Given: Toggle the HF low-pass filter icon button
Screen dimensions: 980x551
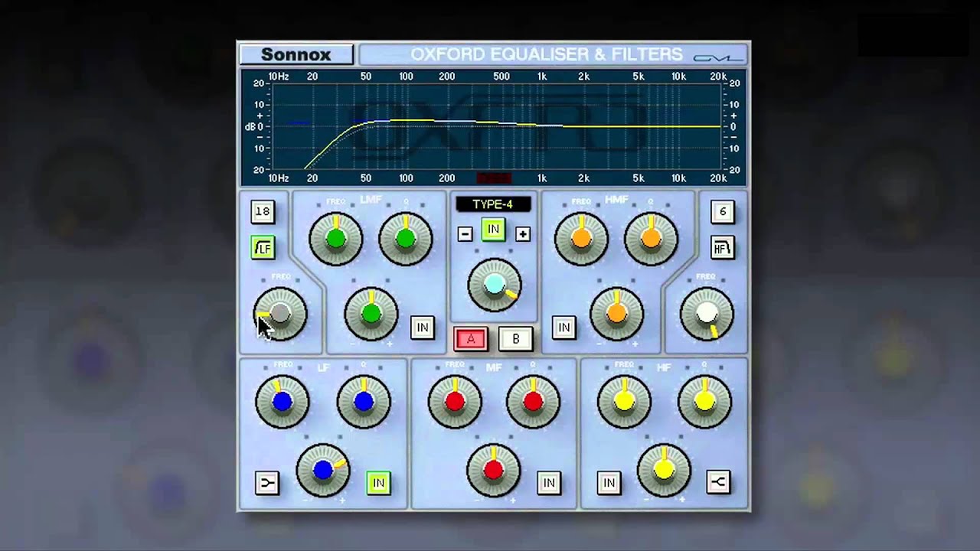Looking at the screenshot, I should point(722,248).
